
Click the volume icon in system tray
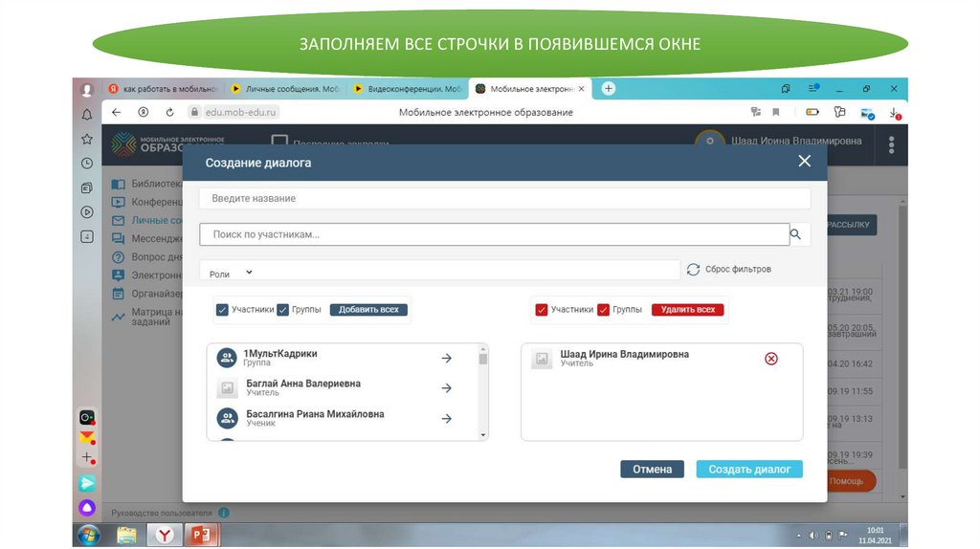click(813, 536)
